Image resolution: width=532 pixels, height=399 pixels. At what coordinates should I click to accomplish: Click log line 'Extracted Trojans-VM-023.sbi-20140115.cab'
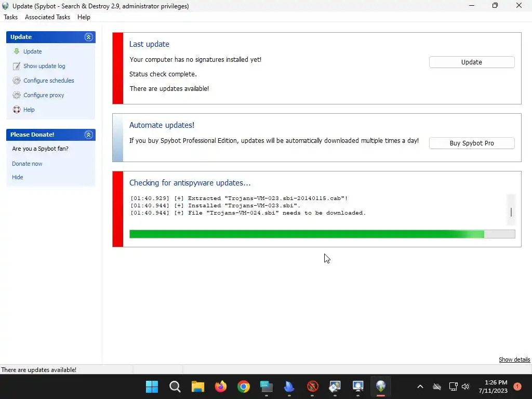click(239, 198)
